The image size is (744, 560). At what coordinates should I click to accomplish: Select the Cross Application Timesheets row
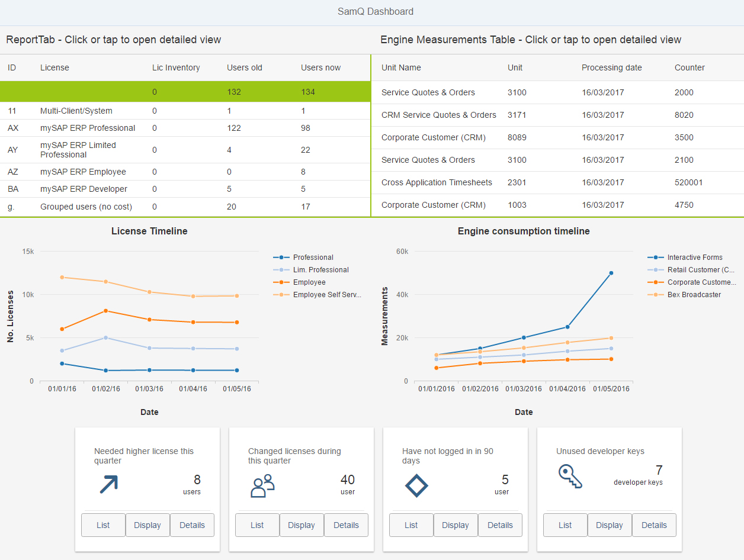click(557, 182)
